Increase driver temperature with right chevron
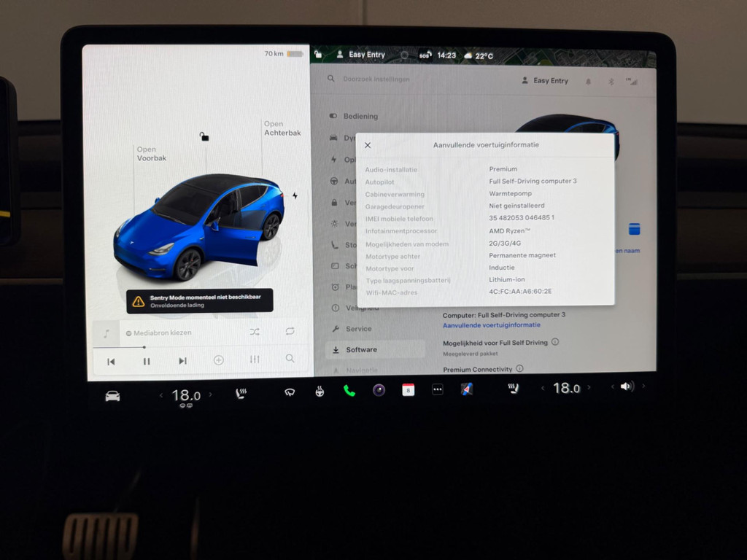 (211, 394)
